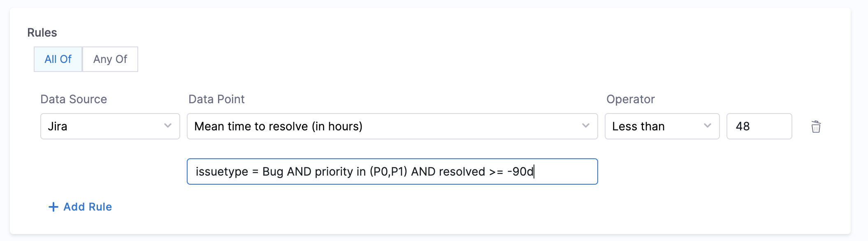
Task: Click the Rules section heading
Action: click(x=42, y=32)
